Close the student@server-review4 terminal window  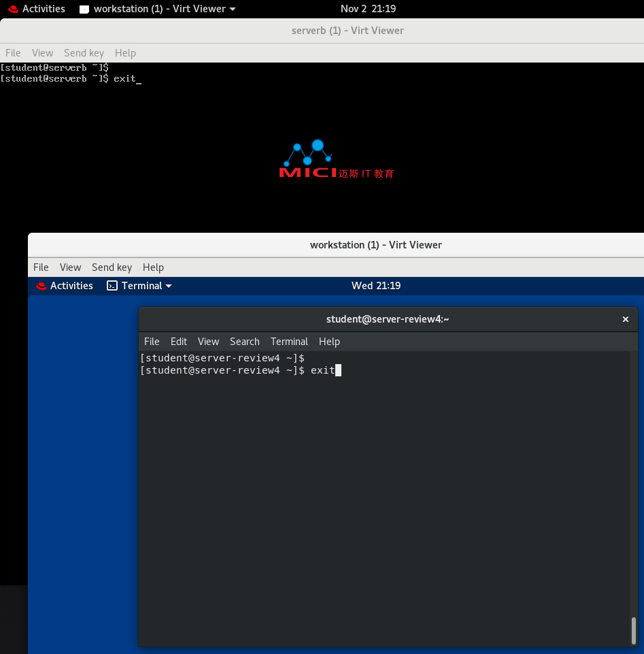[625, 319]
